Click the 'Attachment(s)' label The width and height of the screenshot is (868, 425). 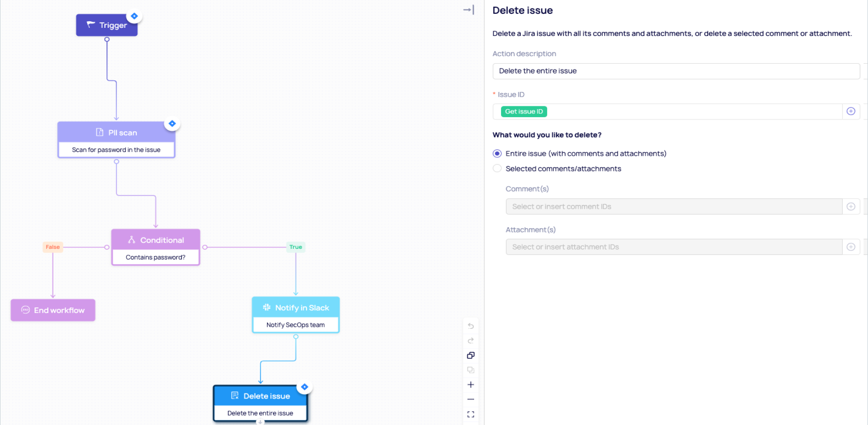pyautogui.click(x=531, y=230)
